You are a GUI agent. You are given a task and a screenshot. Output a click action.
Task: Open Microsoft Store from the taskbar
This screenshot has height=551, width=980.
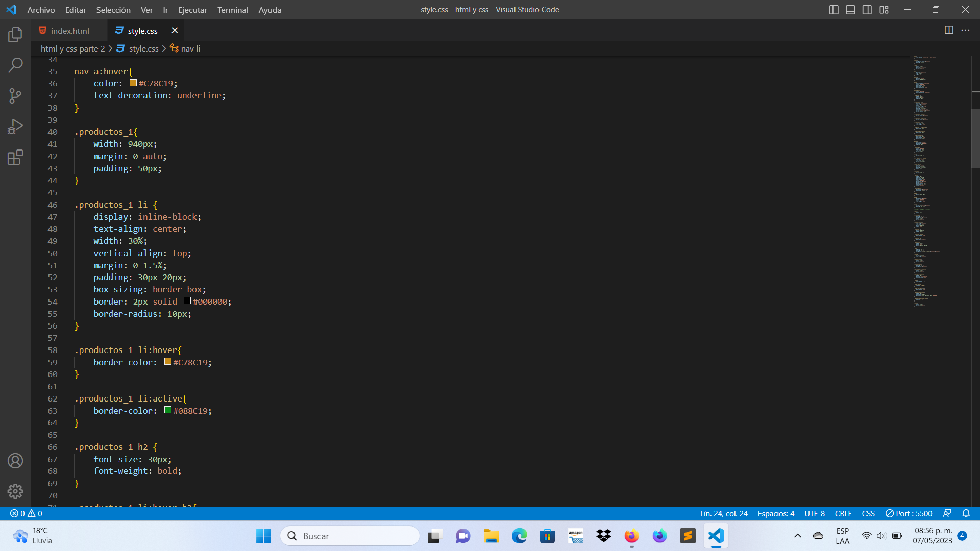548,536
